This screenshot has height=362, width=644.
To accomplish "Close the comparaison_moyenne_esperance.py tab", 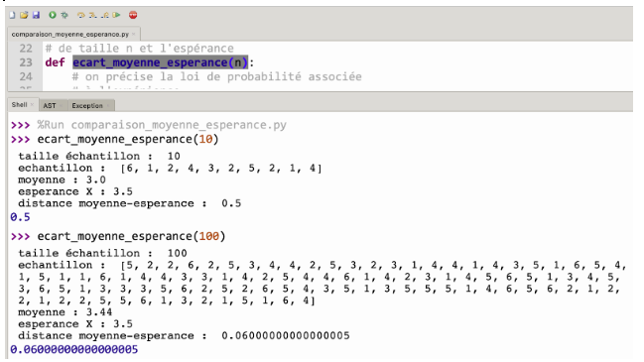I will 134,34.
